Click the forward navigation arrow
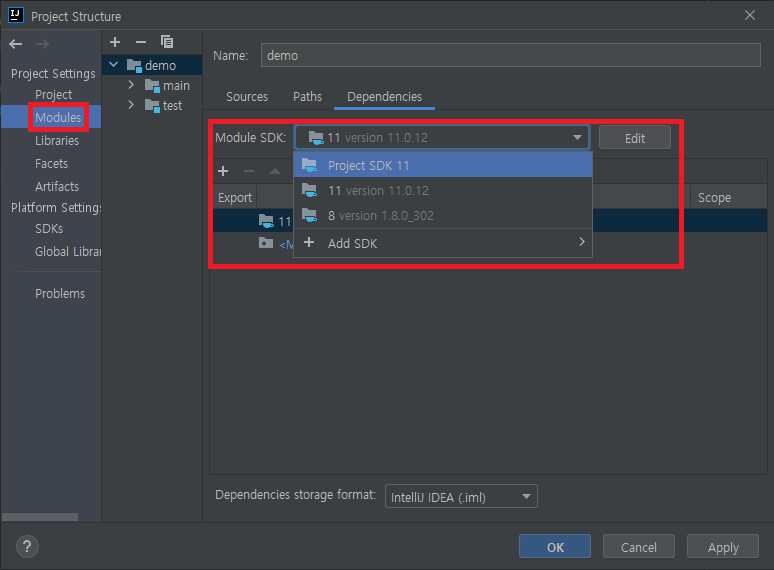This screenshot has height=570, width=774. (x=42, y=44)
